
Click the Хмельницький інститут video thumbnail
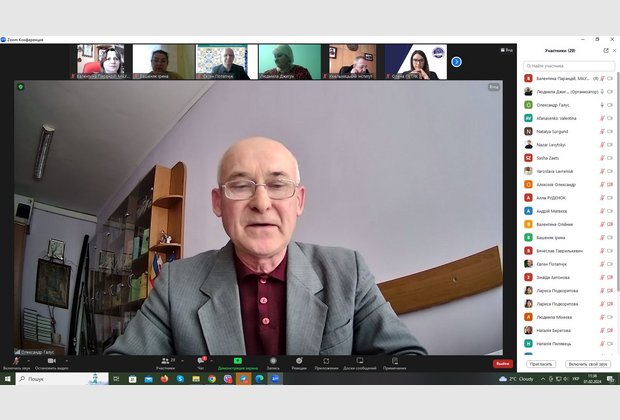pos(352,62)
